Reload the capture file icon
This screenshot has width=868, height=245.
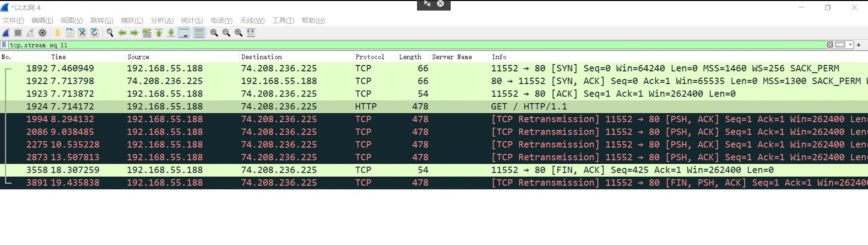click(x=95, y=33)
